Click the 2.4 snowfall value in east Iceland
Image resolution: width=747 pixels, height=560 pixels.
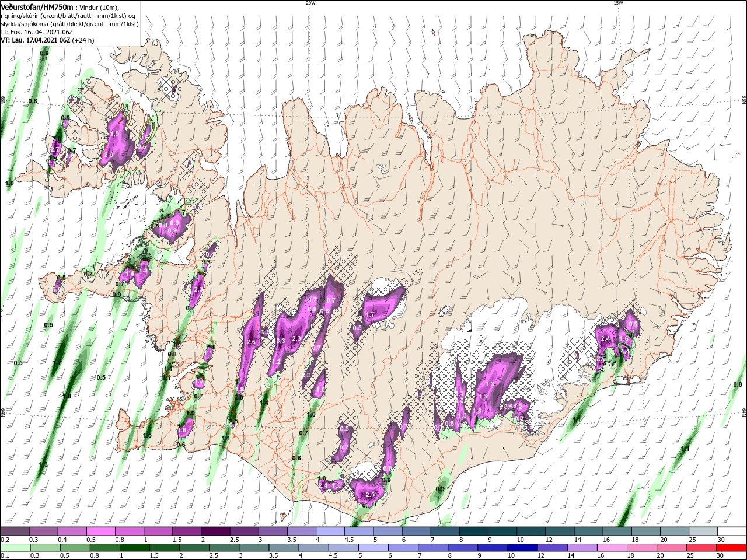pyautogui.click(x=605, y=338)
